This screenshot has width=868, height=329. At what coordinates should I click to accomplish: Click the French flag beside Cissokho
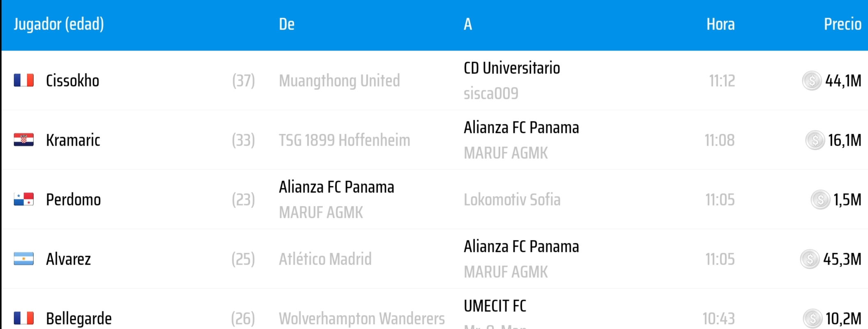point(24,80)
